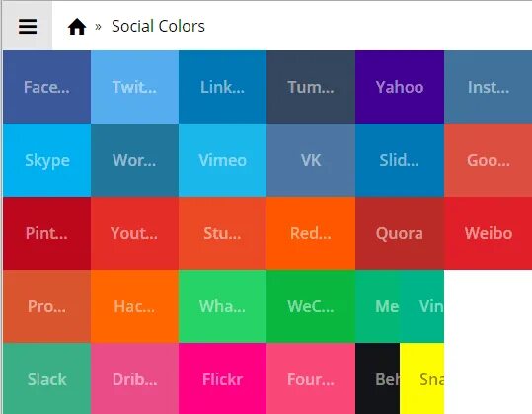532x414 pixels.
Task: Select the yellow Snapchat swatch
Action: tap(422, 378)
